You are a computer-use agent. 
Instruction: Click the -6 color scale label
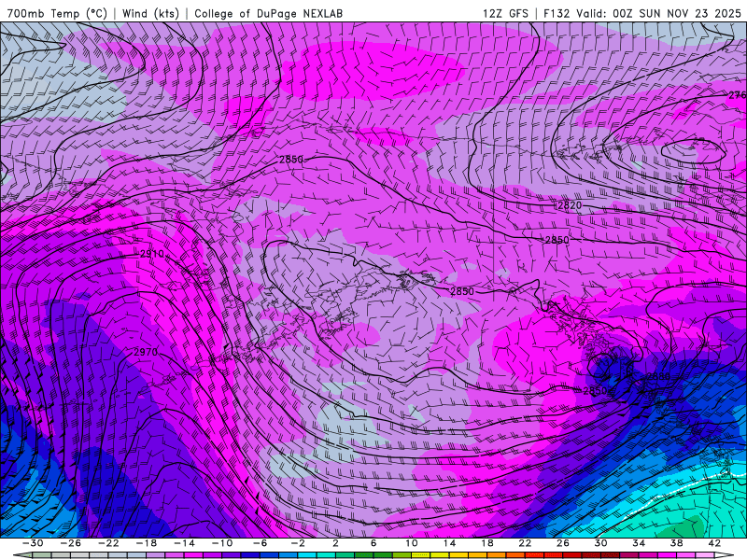(x=260, y=543)
